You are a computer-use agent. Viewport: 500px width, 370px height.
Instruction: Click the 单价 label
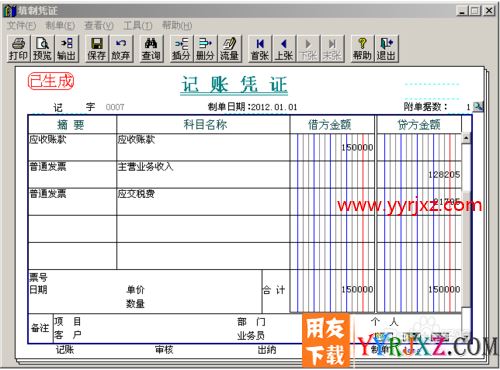pos(135,290)
